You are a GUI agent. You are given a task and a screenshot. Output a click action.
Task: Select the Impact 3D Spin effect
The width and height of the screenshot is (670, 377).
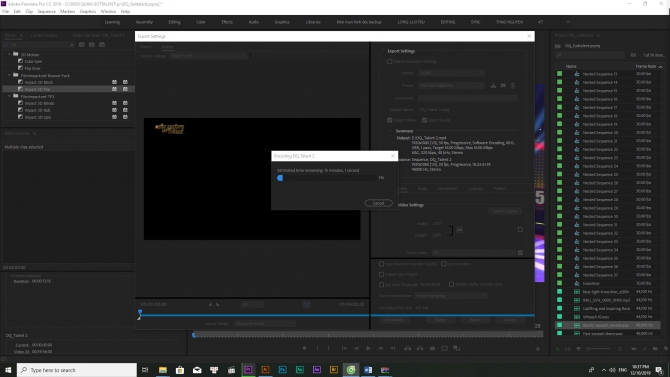coord(38,117)
